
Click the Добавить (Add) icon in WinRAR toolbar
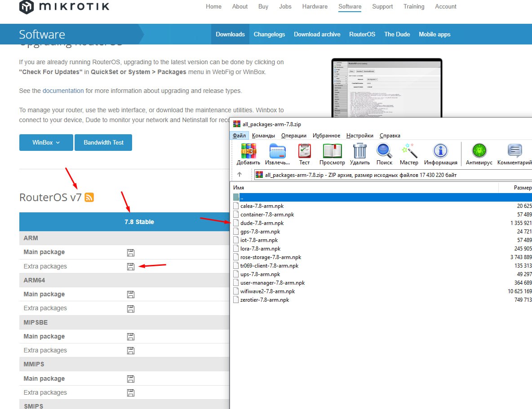pos(248,151)
